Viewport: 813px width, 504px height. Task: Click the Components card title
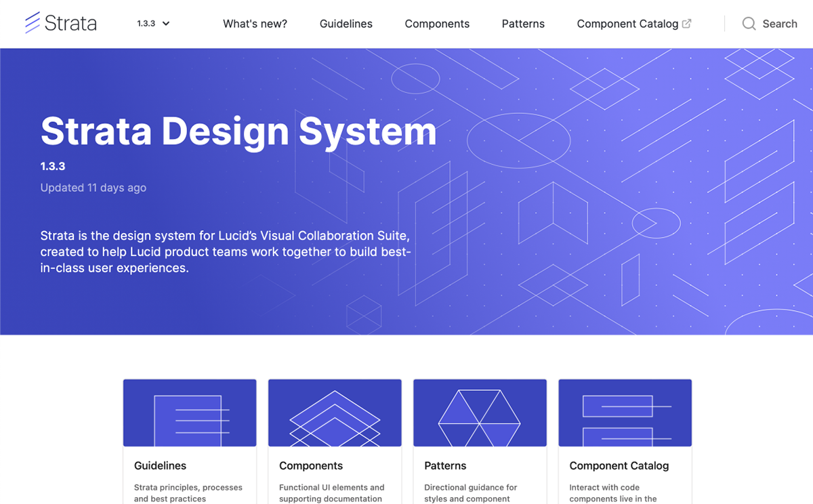point(311,466)
